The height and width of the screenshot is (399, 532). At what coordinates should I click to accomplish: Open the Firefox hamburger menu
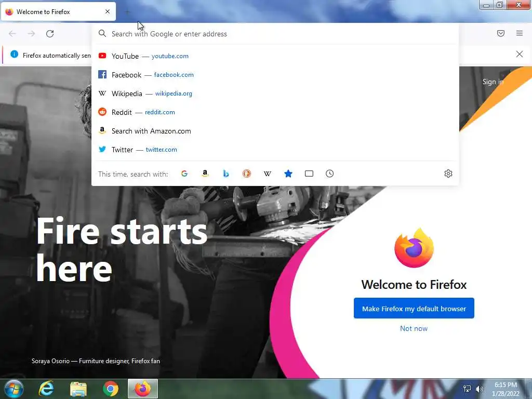[x=520, y=33]
